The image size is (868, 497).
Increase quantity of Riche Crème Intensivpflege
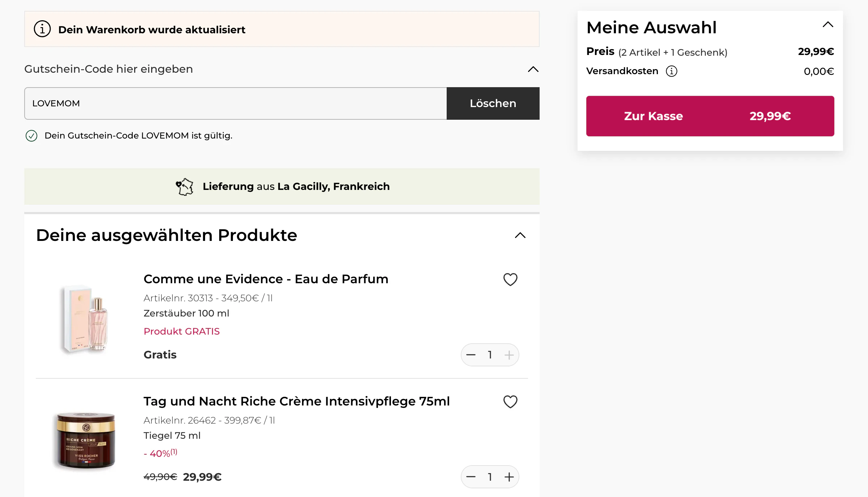click(x=509, y=477)
